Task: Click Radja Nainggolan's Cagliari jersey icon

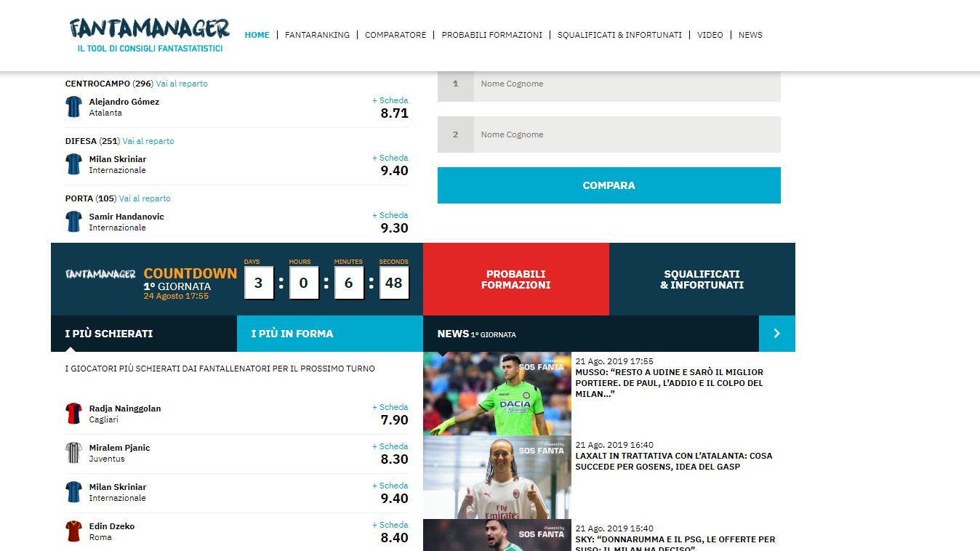Action: coord(73,414)
